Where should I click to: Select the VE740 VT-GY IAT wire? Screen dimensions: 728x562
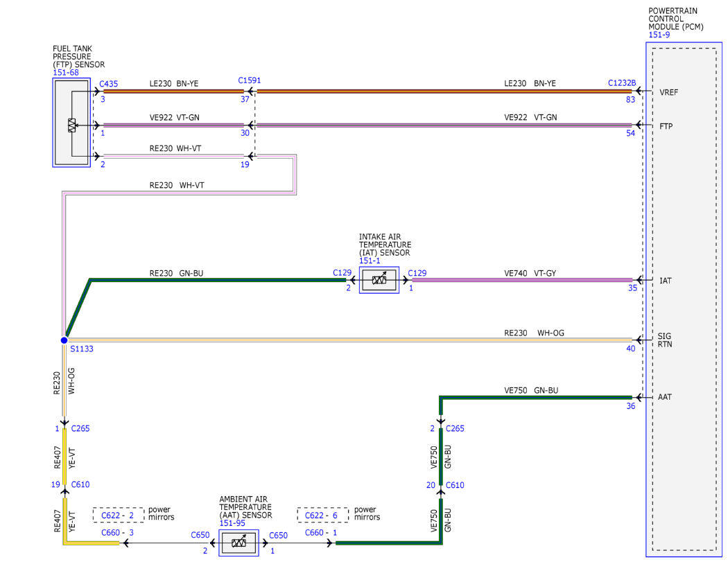pyautogui.click(x=522, y=280)
